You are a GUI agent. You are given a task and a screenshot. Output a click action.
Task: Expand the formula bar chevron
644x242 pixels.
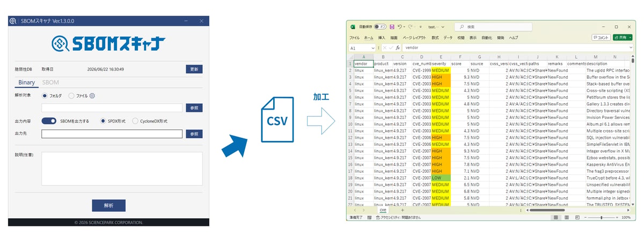point(630,47)
